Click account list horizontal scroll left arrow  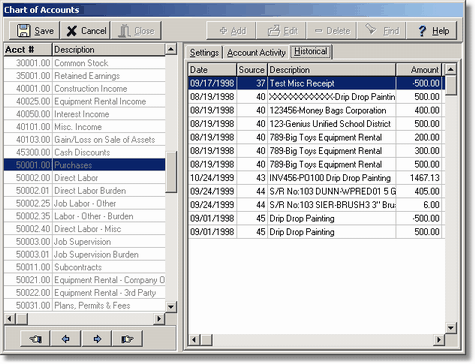9,319
